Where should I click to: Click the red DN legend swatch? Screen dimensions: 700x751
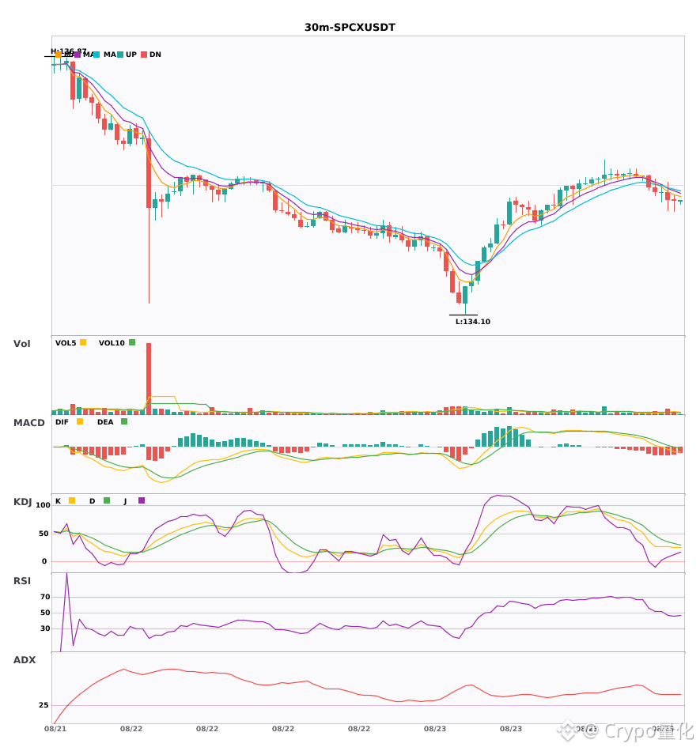(144, 55)
